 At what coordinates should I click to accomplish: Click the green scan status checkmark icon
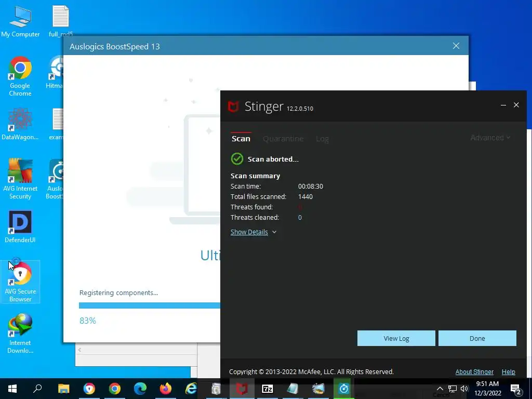(237, 159)
